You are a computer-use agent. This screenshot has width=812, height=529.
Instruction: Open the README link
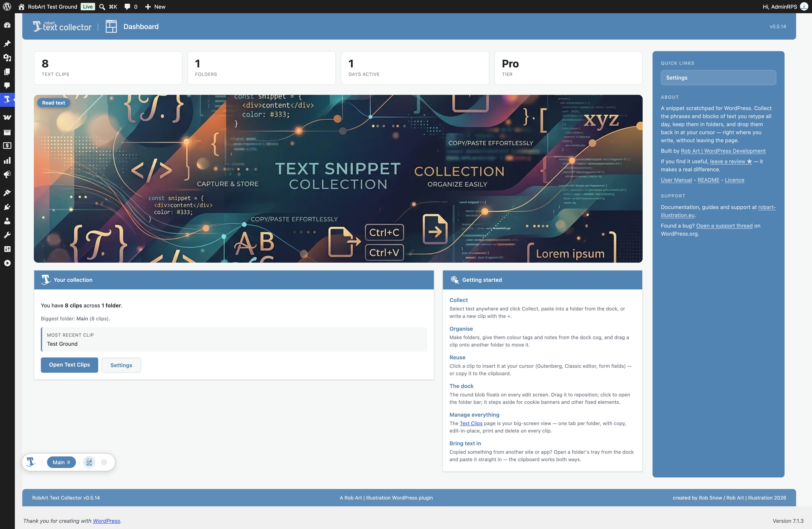(x=708, y=180)
